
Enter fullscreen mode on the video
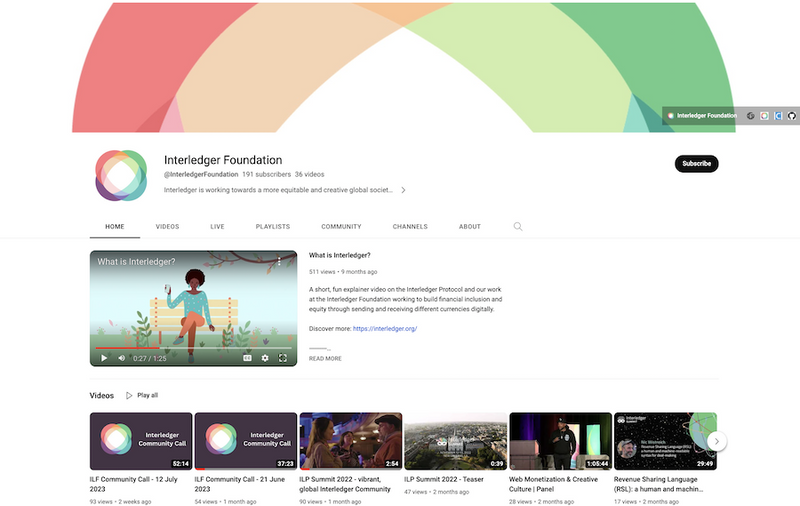pos(283,357)
